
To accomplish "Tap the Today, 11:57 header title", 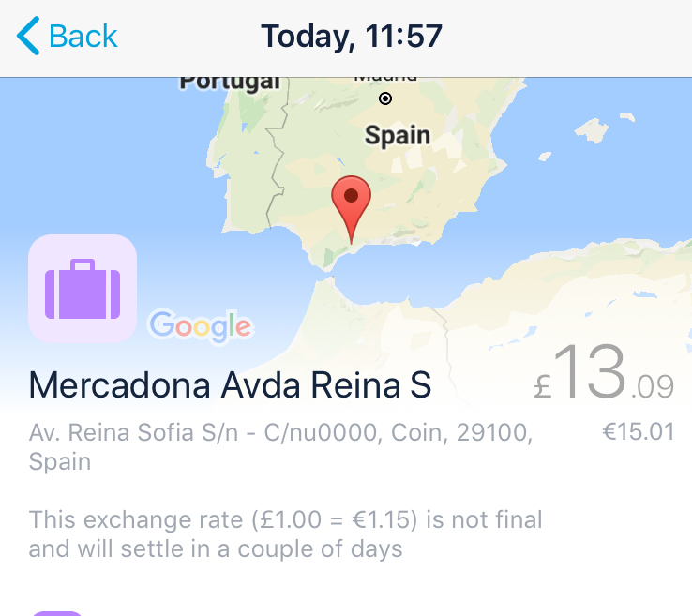I will click(x=352, y=37).
